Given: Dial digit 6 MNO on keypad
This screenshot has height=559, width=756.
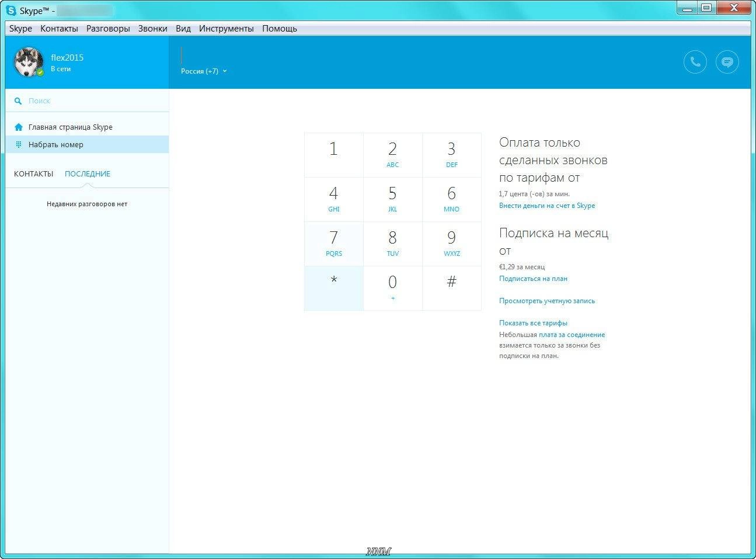Looking at the screenshot, I should coord(452,199).
